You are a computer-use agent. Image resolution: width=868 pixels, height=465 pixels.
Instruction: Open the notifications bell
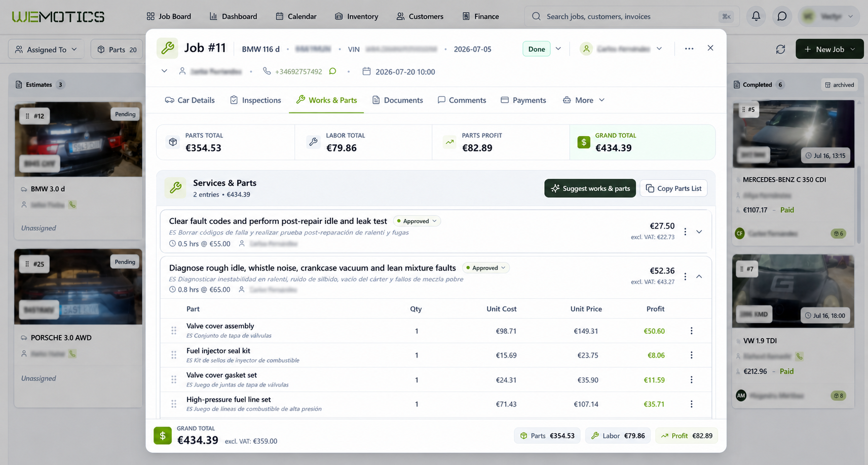[x=756, y=16]
